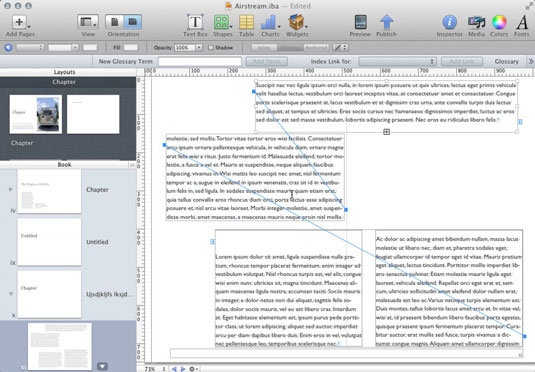Screen dimensions: 535x372
Task: Preview the book on iPad
Action: pos(360,22)
